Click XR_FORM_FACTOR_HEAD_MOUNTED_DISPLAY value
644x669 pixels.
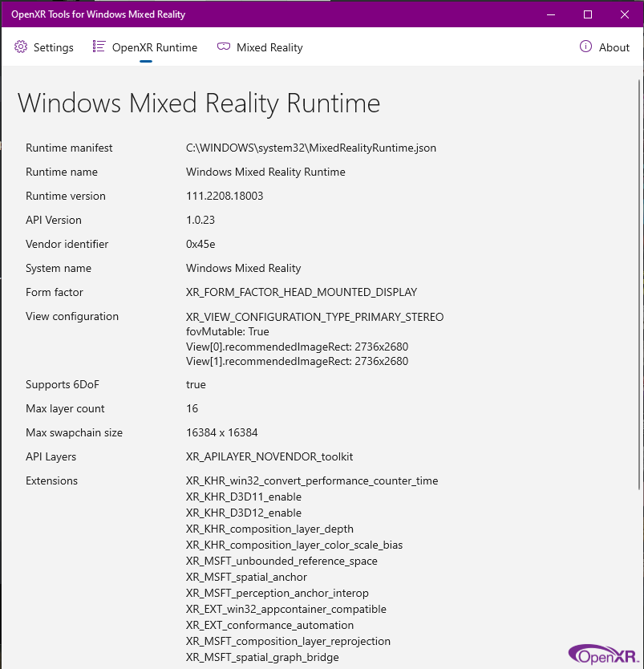point(302,292)
